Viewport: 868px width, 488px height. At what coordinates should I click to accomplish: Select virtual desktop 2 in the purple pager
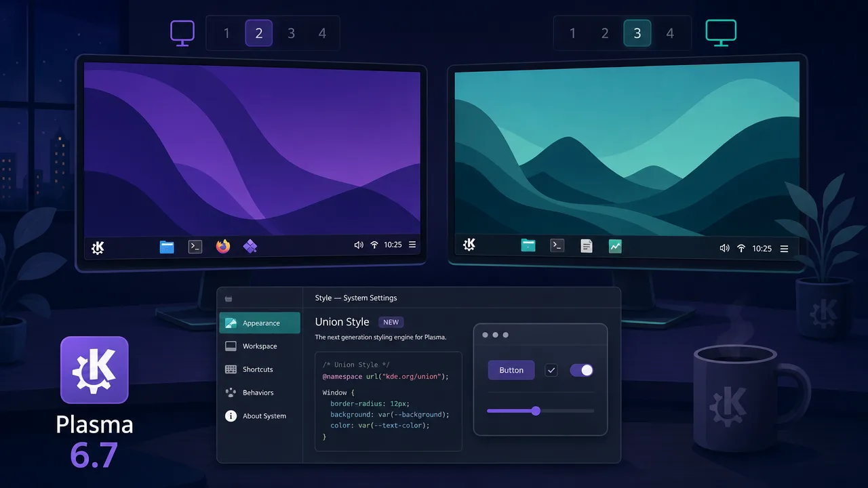[259, 33]
